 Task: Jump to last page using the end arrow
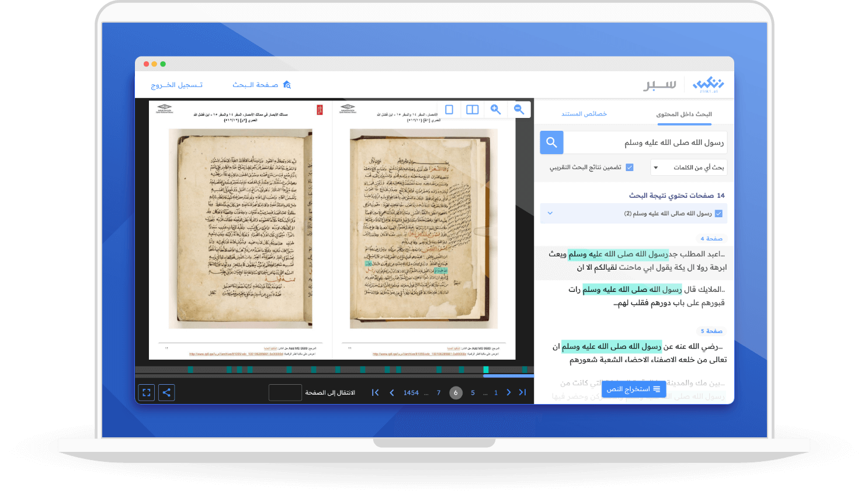(x=375, y=392)
